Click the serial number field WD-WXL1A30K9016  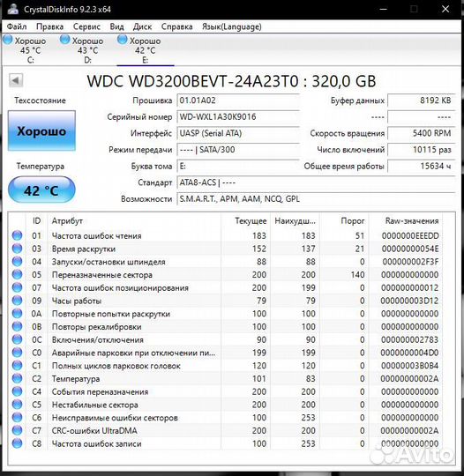(238, 117)
